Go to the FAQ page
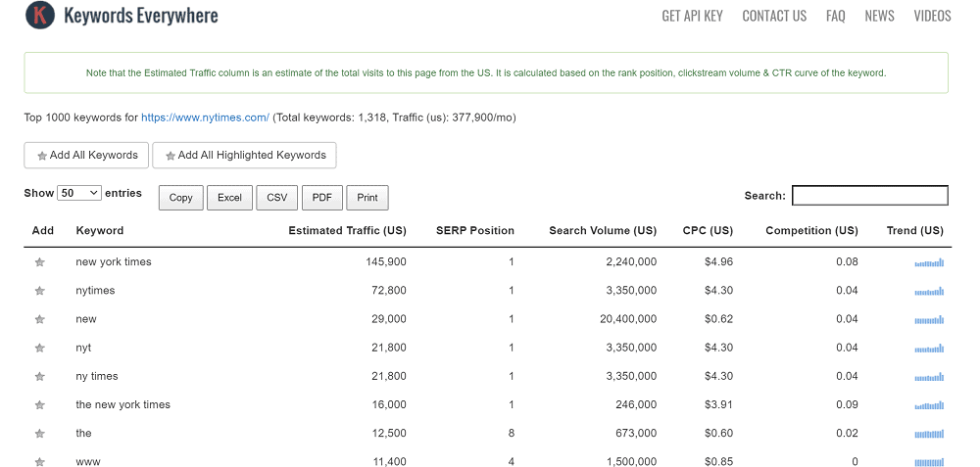980x467 pixels. click(836, 16)
